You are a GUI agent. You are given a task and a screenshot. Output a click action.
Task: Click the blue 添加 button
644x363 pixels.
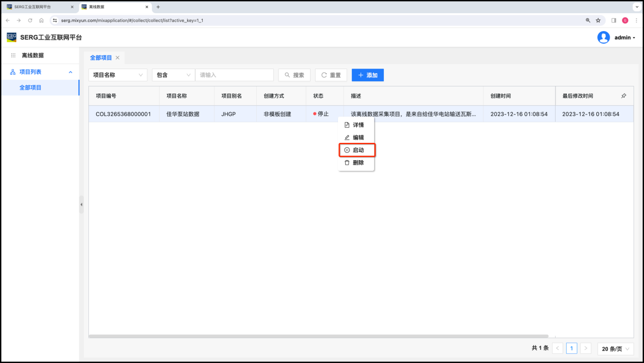pyautogui.click(x=367, y=75)
